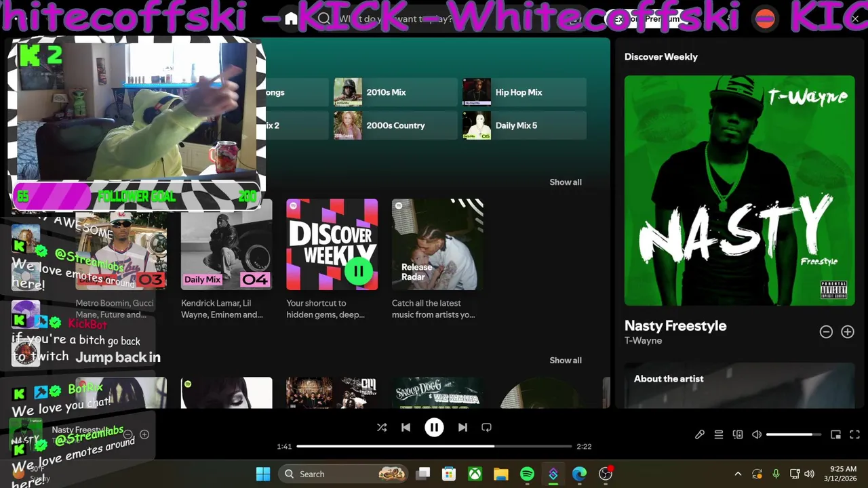868x488 pixels.
Task: Open Microsoft Edge from the taskbar
Action: (579, 474)
